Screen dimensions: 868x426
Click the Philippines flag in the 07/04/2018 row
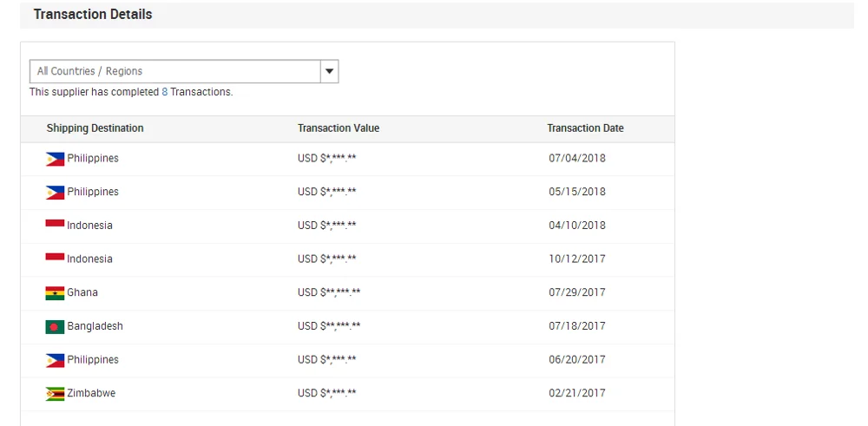click(55, 159)
